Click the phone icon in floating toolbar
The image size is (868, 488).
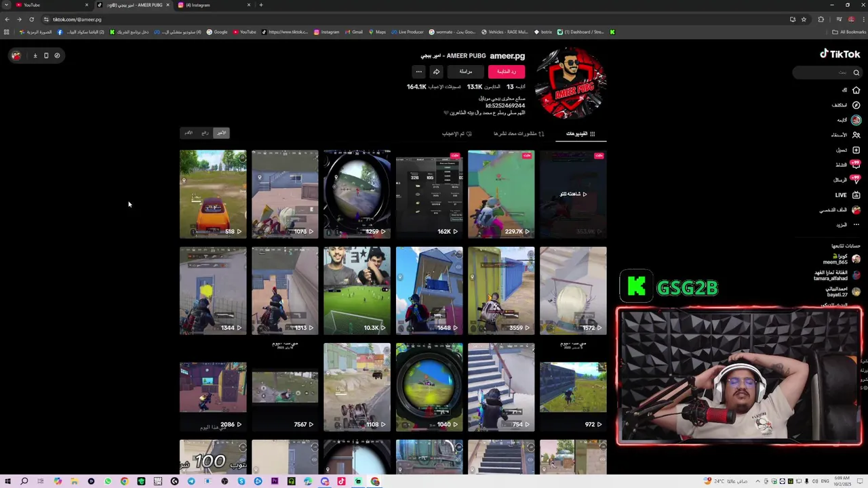tap(46, 56)
